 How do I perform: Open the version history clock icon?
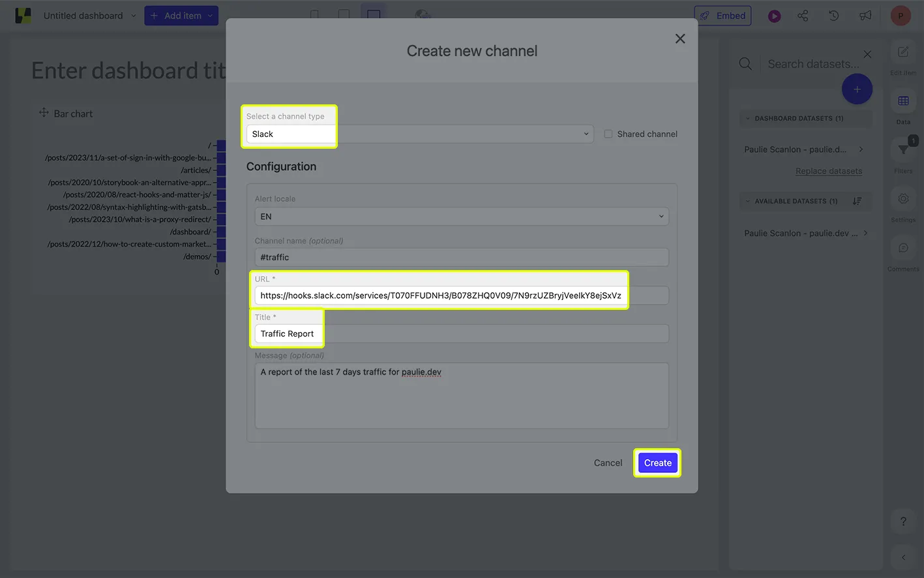(833, 16)
